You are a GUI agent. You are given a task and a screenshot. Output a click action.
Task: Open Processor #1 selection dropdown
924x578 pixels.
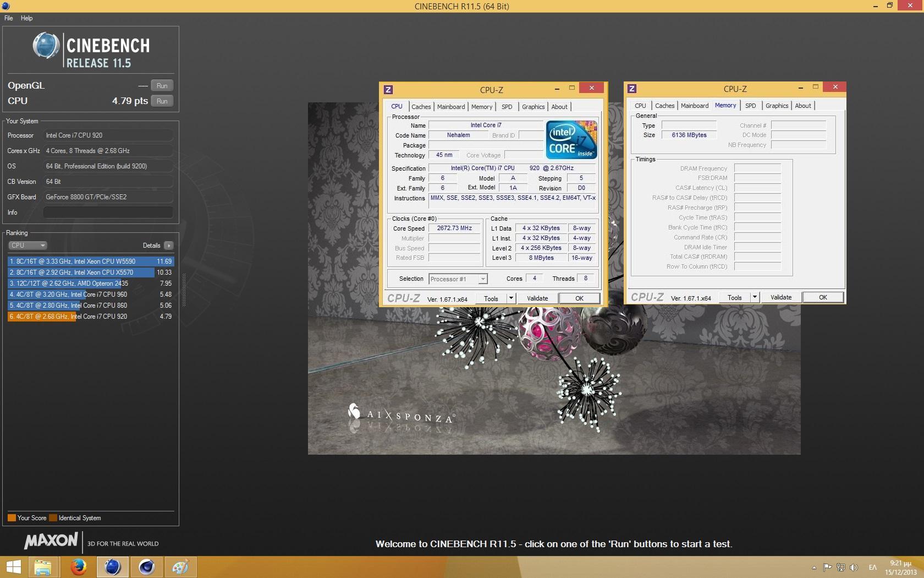458,279
